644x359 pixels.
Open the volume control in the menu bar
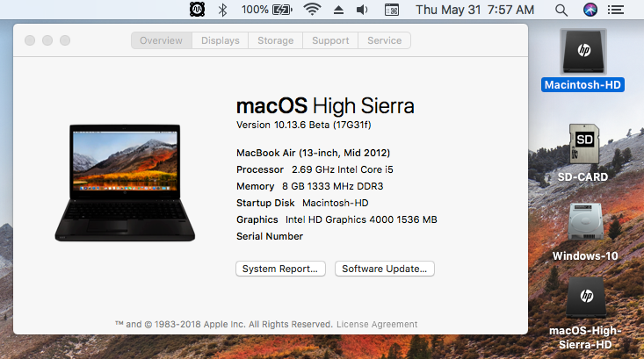pos(362,10)
